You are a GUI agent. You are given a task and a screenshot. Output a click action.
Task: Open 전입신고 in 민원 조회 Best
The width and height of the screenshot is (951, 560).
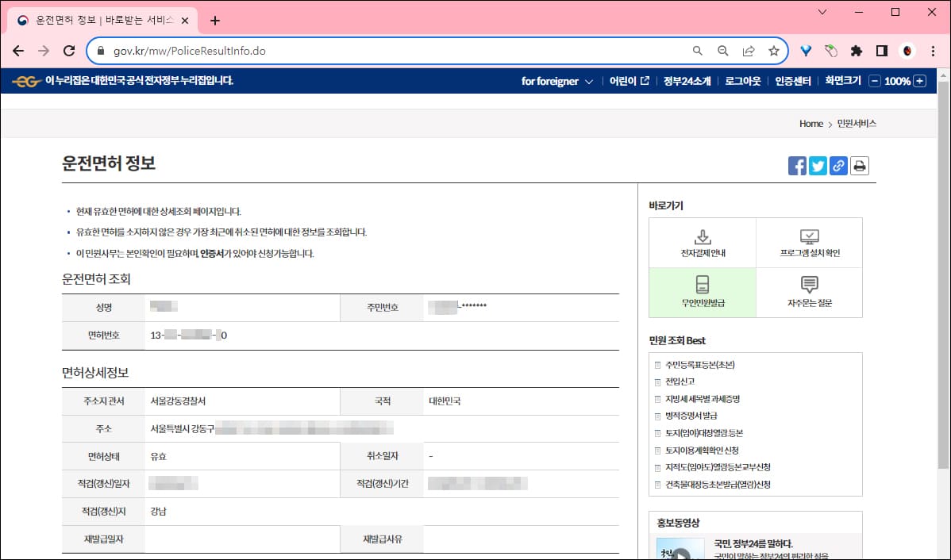point(680,382)
